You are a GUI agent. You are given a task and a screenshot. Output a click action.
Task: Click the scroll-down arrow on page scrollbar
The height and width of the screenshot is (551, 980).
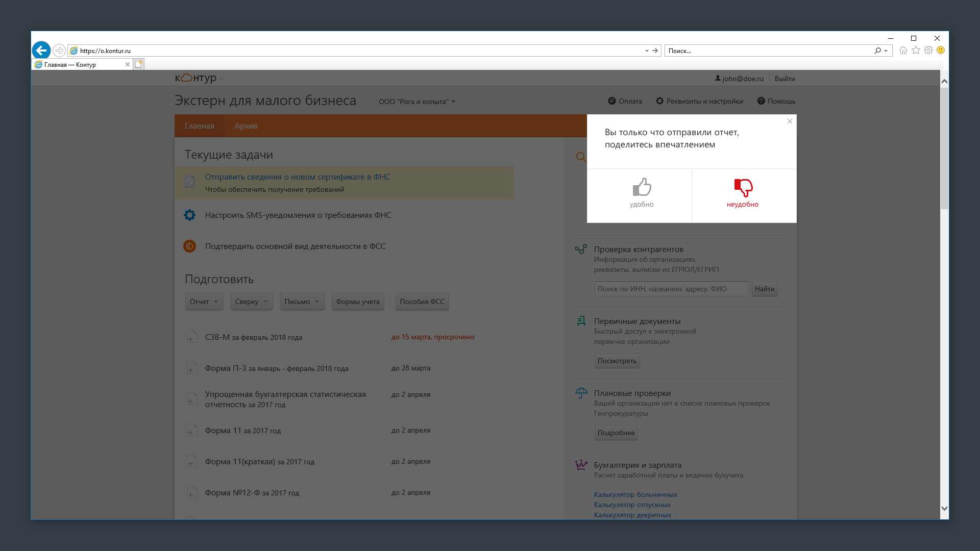coord(944,508)
